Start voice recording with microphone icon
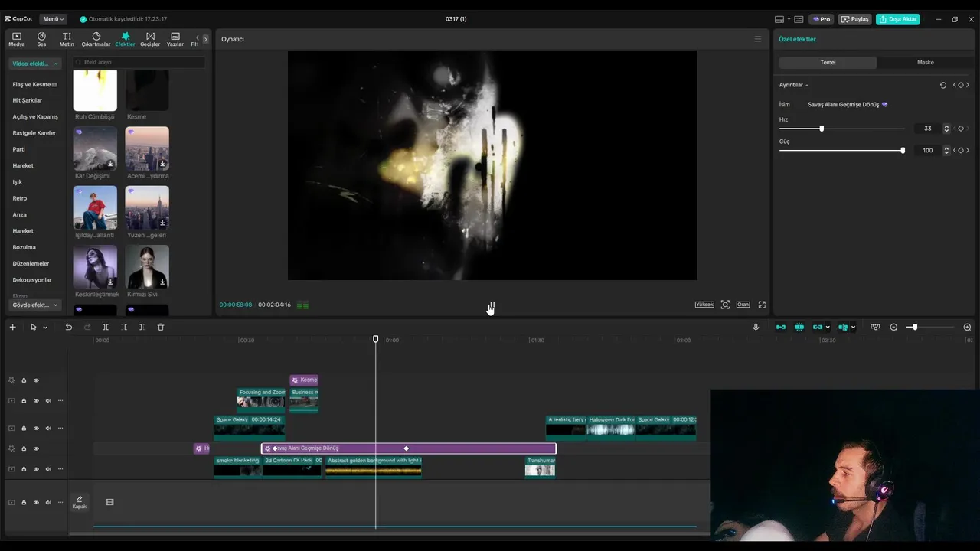This screenshot has height=551, width=980. (x=756, y=327)
